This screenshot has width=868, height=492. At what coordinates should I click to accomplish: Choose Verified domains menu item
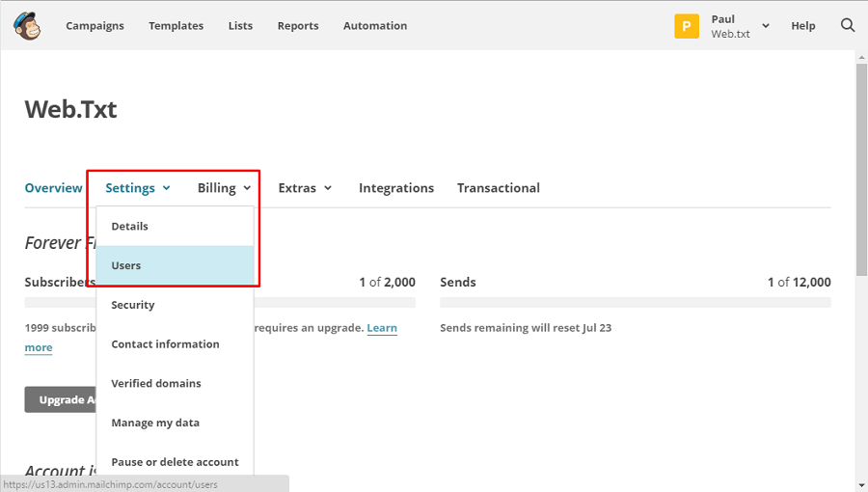click(175, 384)
